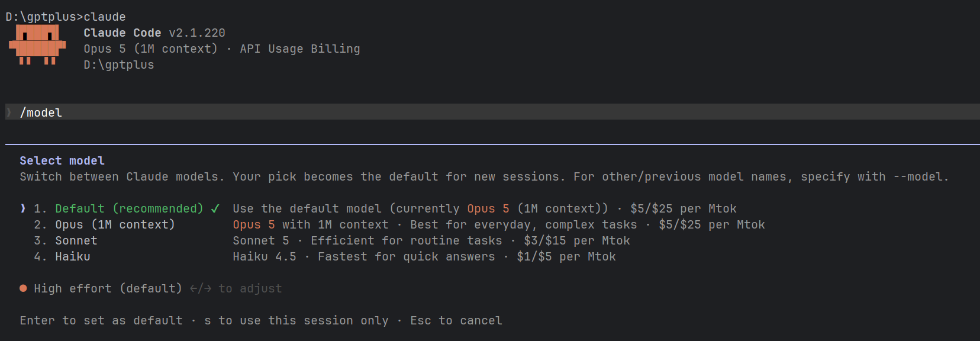Click the Claude Code pixel mascot logo
The height and width of the screenshot is (341, 980).
[x=37, y=44]
